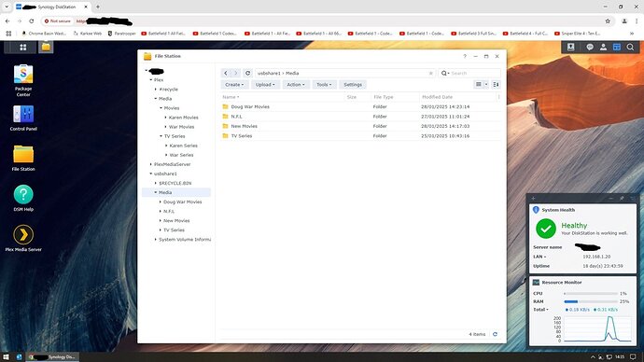The image size is (644, 362).
Task: Expand the PlexMediaServer tree node
Action: (150, 164)
